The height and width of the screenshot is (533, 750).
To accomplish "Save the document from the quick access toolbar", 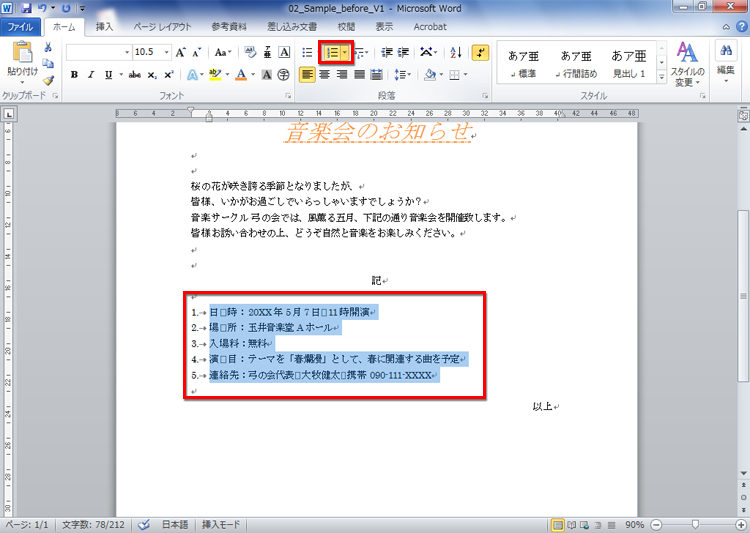I will (x=26, y=8).
